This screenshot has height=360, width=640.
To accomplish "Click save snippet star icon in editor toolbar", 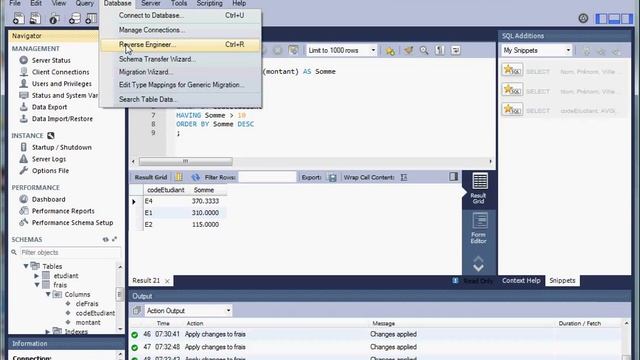I will [390, 51].
